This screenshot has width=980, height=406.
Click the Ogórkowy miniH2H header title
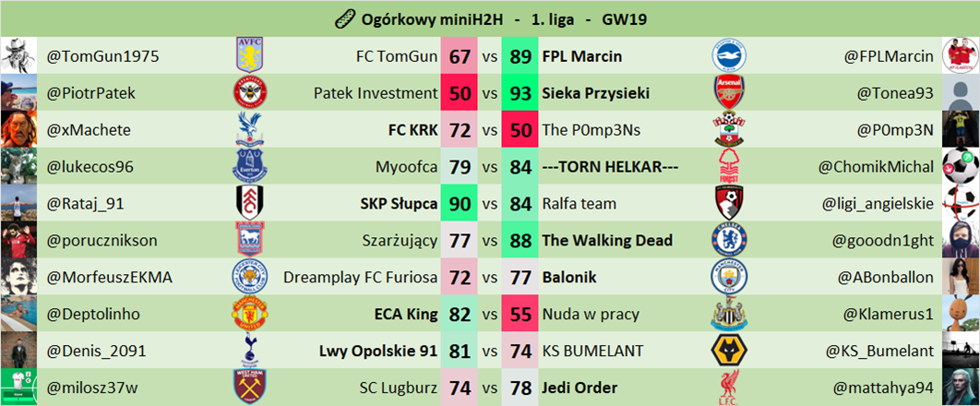[490, 18]
